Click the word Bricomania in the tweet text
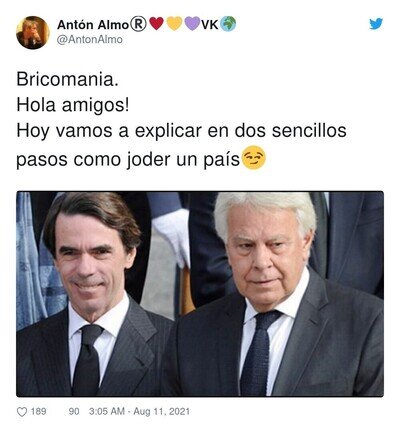 click(65, 80)
